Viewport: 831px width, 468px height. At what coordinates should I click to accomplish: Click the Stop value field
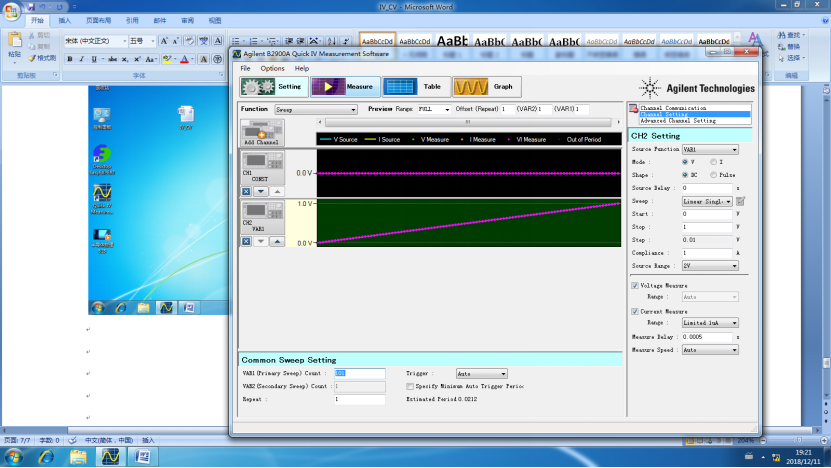[x=707, y=227]
